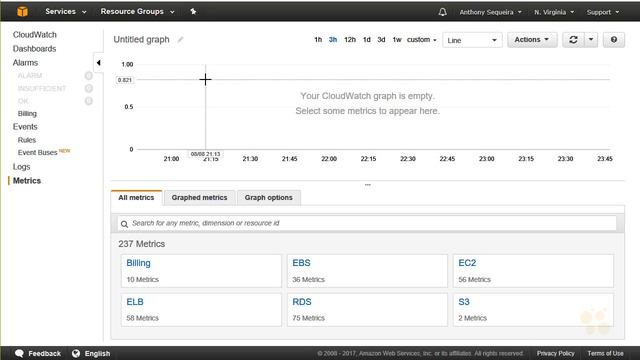Open the auto-refresh options arrow
The height and width of the screenshot is (360, 640).
591,40
